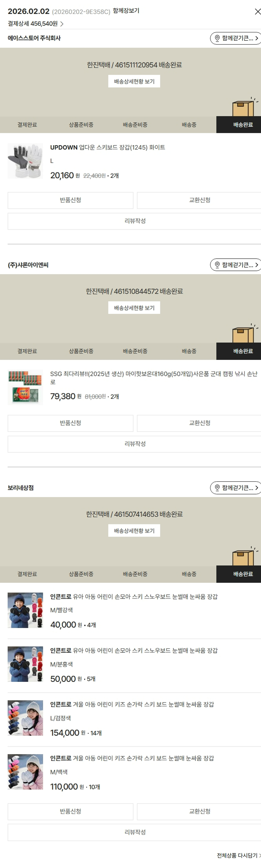
Task: Click 전체상품 다시담기 link at the bottom
Action: tap(238, 855)
